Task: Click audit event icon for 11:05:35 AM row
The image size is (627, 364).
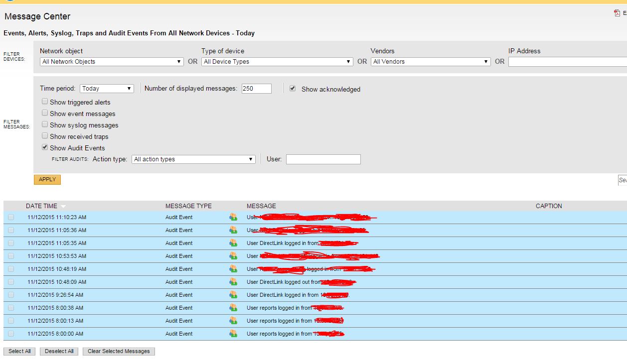Action: coord(233,243)
